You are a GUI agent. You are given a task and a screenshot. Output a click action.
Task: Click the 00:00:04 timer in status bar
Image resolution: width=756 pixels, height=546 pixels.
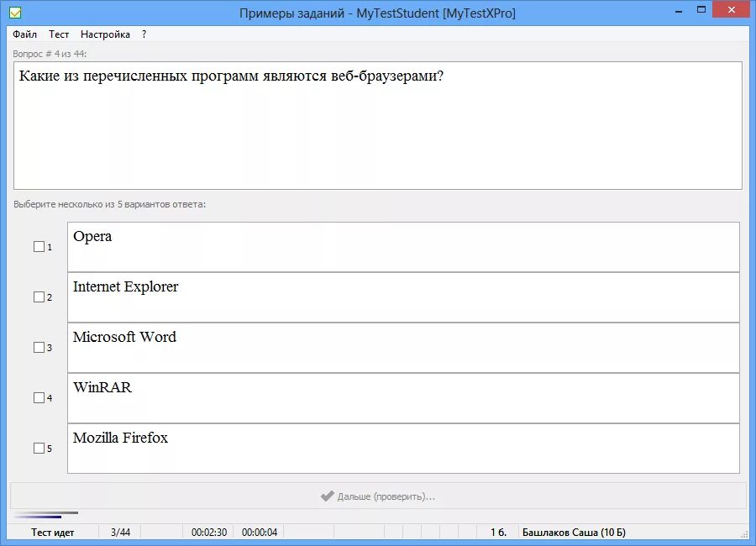click(x=260, y=533)
